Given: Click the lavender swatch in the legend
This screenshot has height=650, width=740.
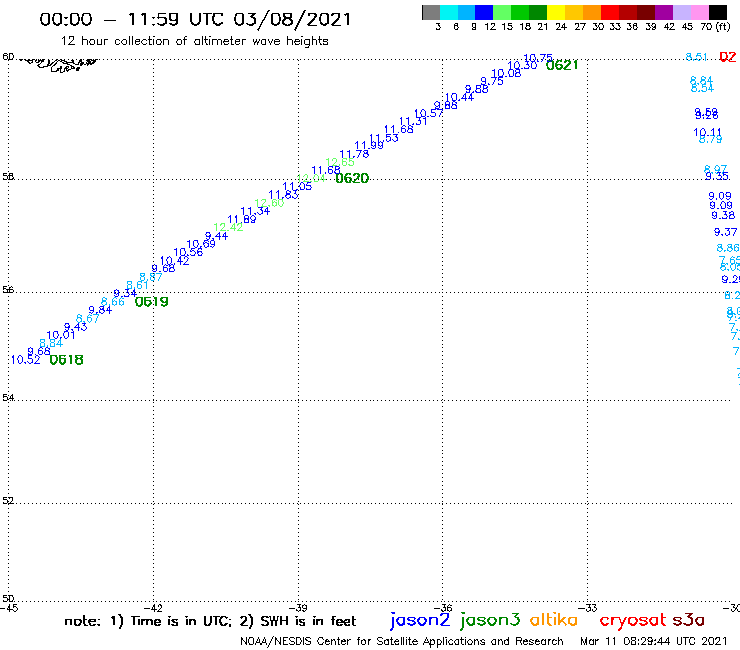Looking at the screenshot, I should (682, 13).
